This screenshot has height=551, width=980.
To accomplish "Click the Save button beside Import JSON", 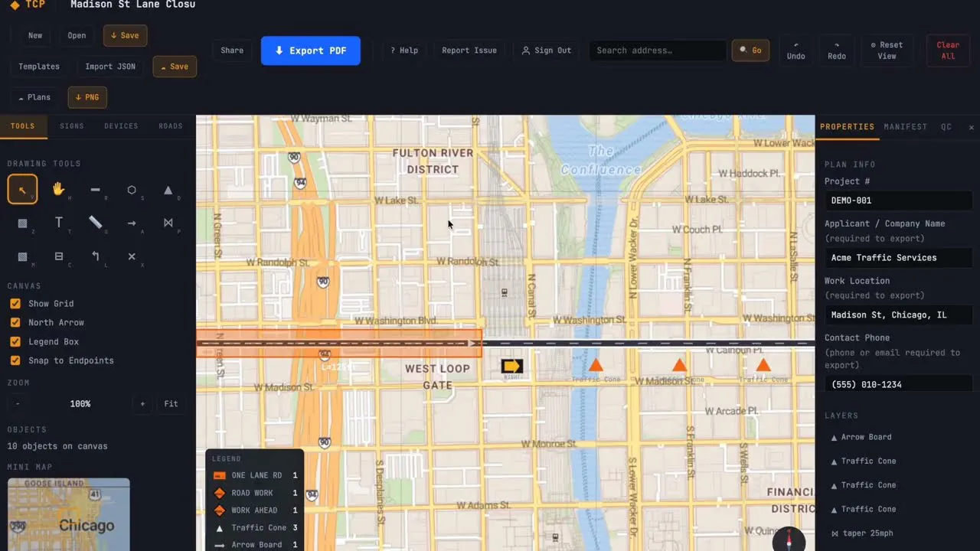I will (175, 67).
